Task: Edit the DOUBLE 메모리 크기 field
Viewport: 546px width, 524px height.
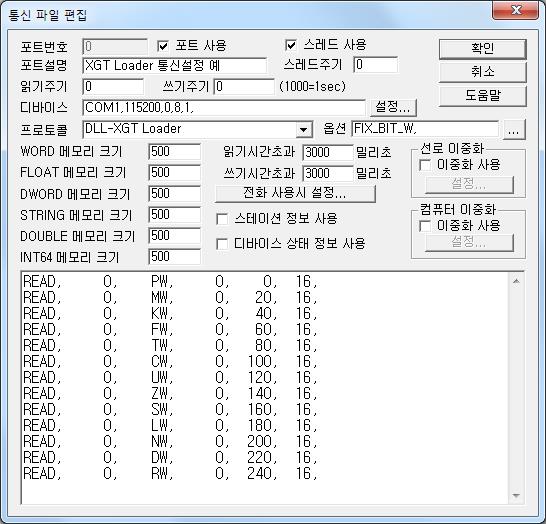Action: [174, 236]
